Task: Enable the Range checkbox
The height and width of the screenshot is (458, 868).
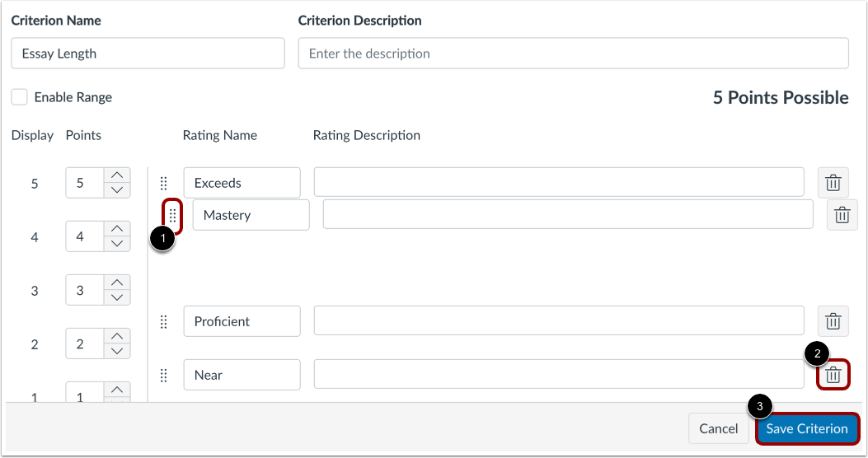Action: [x=19, y=97]
